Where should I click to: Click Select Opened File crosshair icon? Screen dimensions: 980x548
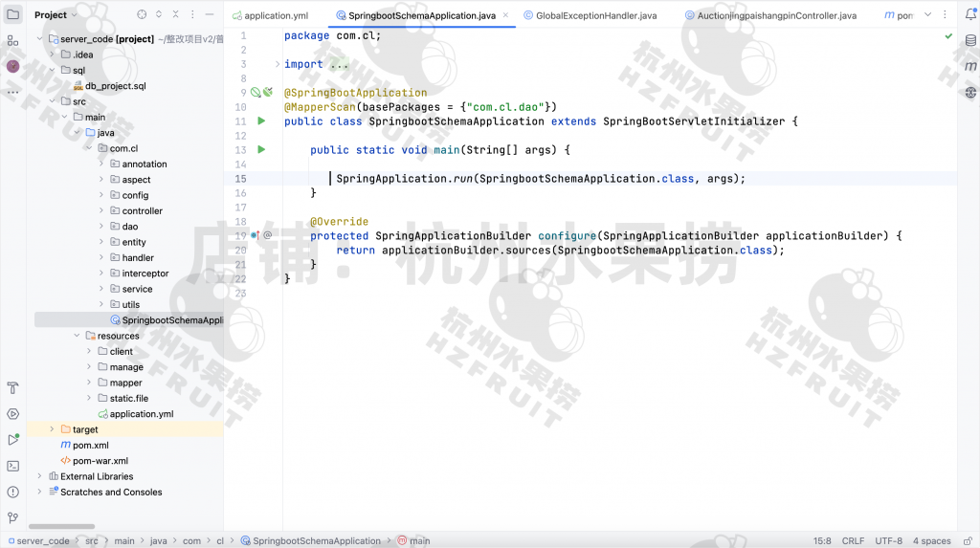click(142, 15)
